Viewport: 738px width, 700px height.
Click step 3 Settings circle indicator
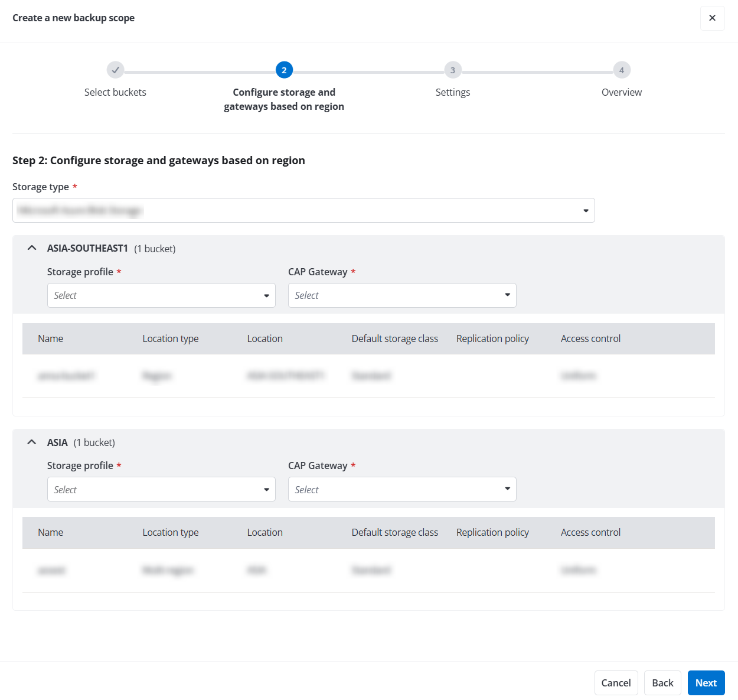[453, 70]
